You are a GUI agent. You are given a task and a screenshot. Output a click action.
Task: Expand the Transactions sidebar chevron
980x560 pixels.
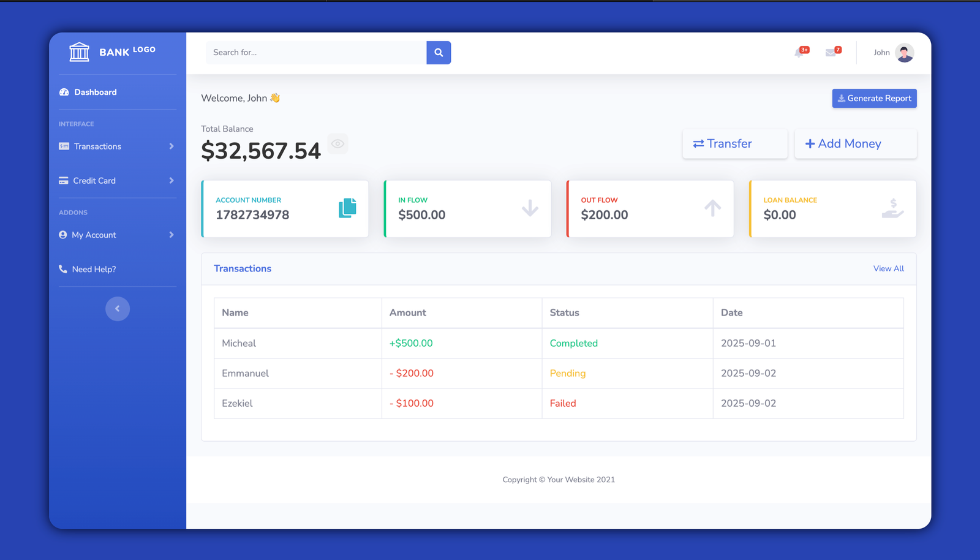(x=171, y=146)
